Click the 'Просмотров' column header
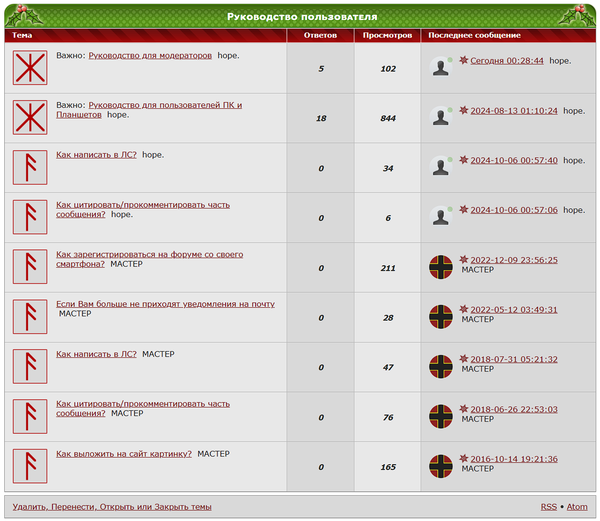 [387, 35]
